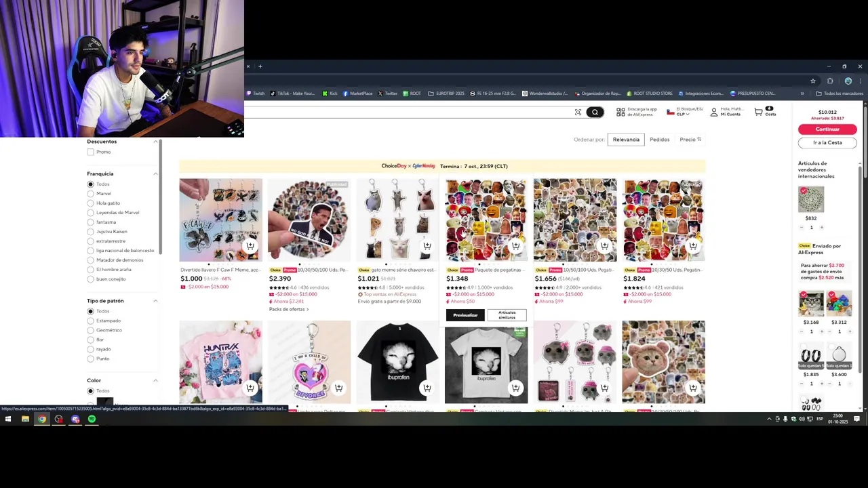Open the El Bosque/ES/CLP region dropdown
Image resolution: width=868 pixels, height=488 pixels.
[685, 112]
